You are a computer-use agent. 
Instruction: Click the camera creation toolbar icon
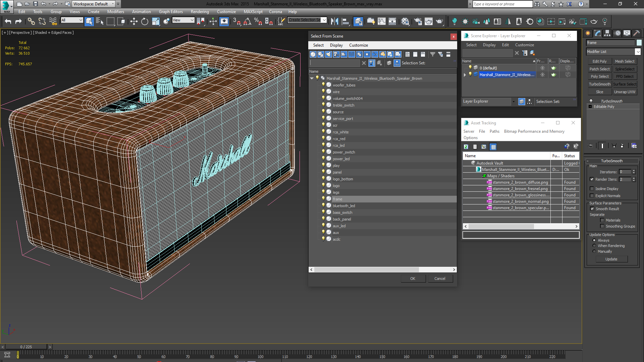(476, 21)
